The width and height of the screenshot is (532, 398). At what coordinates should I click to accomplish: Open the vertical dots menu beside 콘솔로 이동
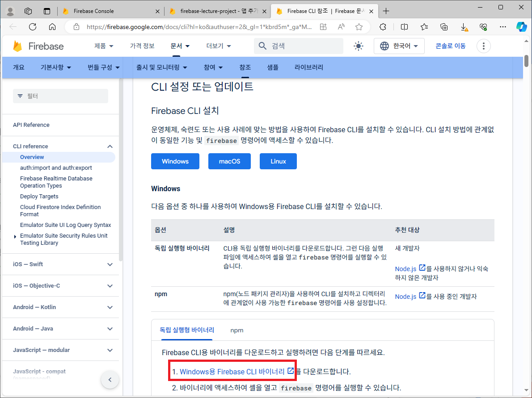483,46
